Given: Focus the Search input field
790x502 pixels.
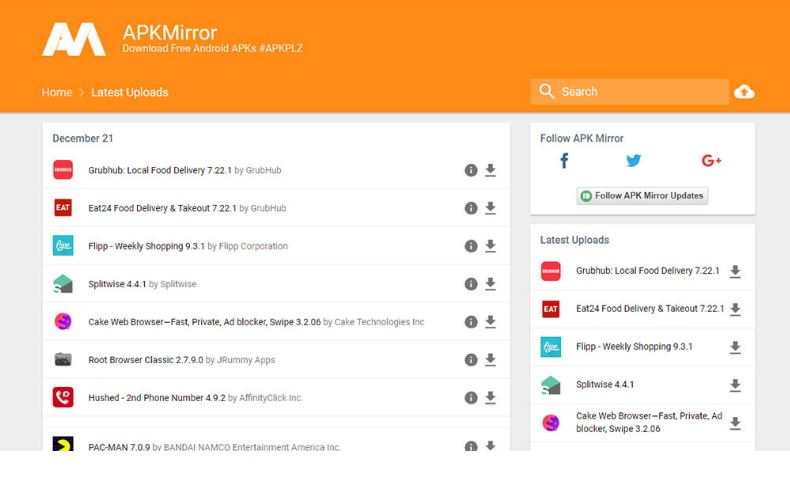Looking at the screenshot, I should click(x=640, y=92).
